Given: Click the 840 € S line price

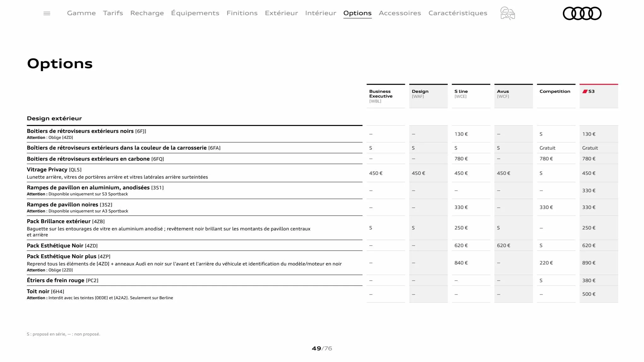Looking at the screenshot, I should coord(461,263).
